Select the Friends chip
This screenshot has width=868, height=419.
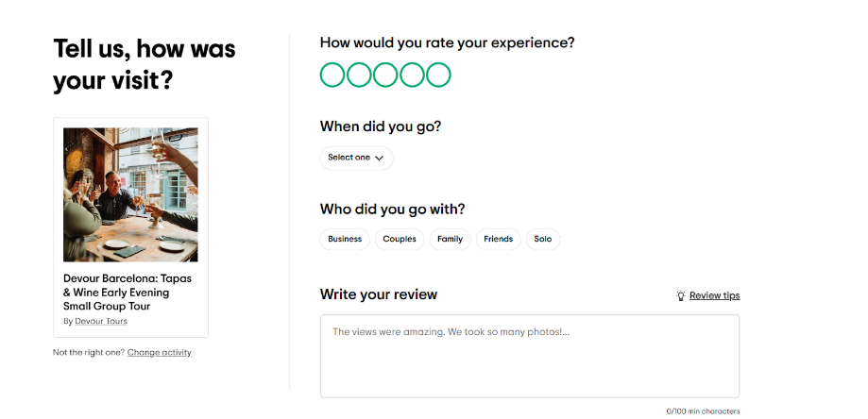click(498, 239)
